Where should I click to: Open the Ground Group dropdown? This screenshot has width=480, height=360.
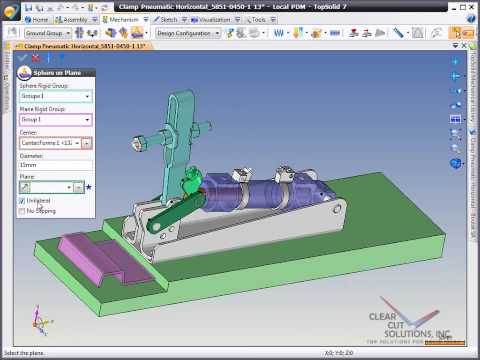pyautogui.click(x=68, y=33)
